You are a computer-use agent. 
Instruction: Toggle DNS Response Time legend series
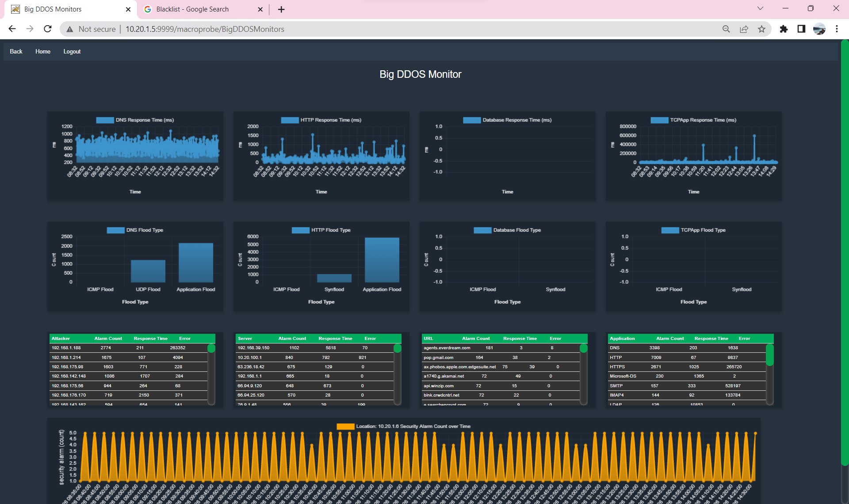pyautogui.click(x=105, y=120)
